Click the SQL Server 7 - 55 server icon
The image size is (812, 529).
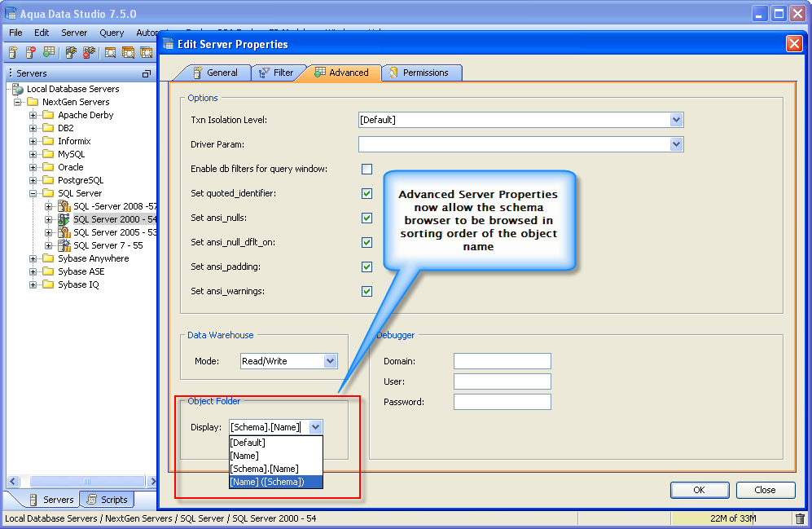[x=64, y=245]
